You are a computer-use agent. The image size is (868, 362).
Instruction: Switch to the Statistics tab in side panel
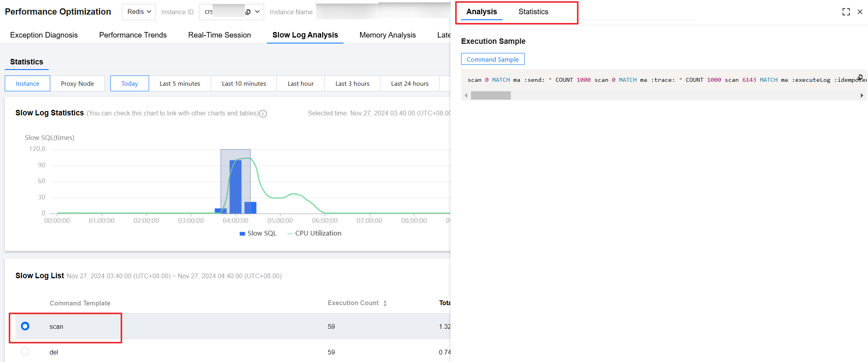point(533,12)
